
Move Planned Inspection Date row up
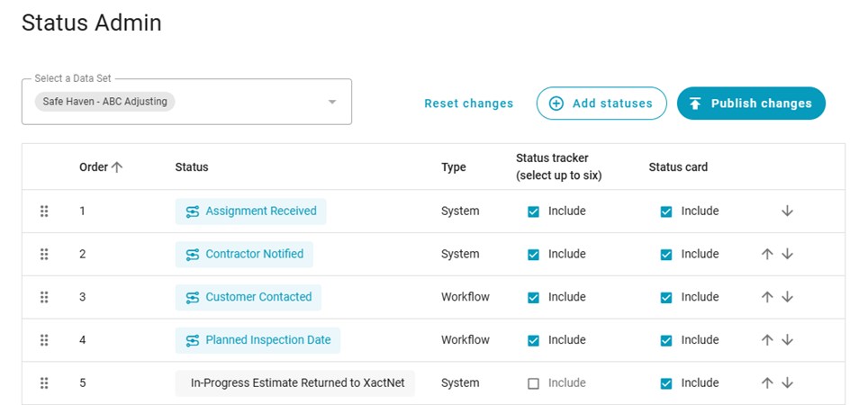pyautogui.click(x=767, y=340)
